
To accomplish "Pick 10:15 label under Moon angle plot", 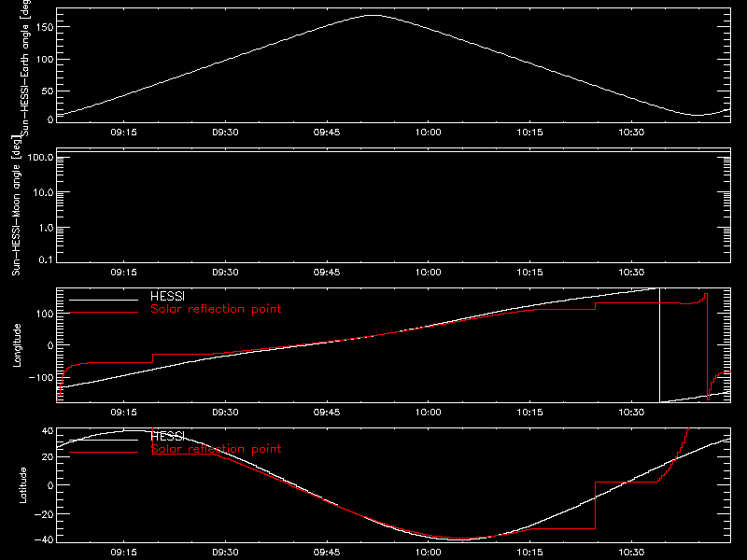I will tap(529, 272).
